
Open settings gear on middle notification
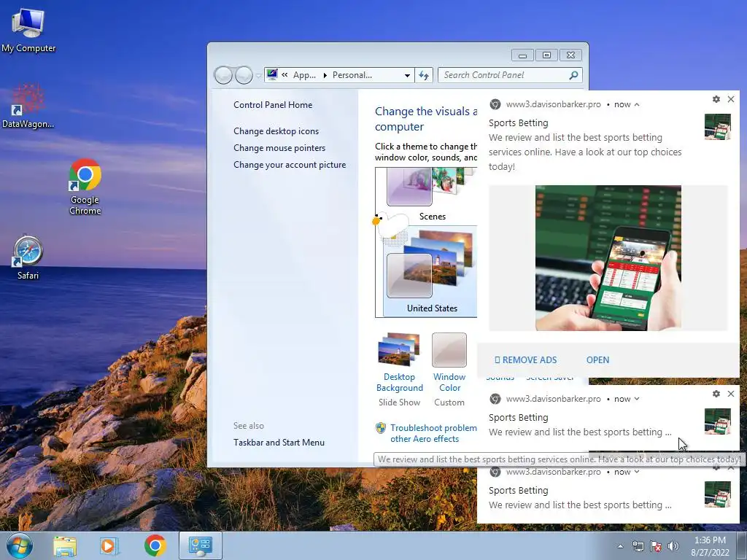point(716,394)
